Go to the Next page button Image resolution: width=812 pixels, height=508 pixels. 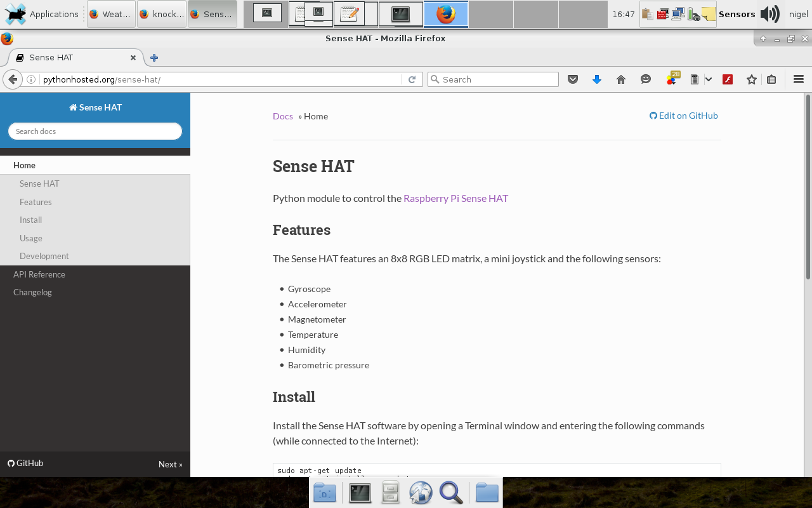tap(170, 464)
